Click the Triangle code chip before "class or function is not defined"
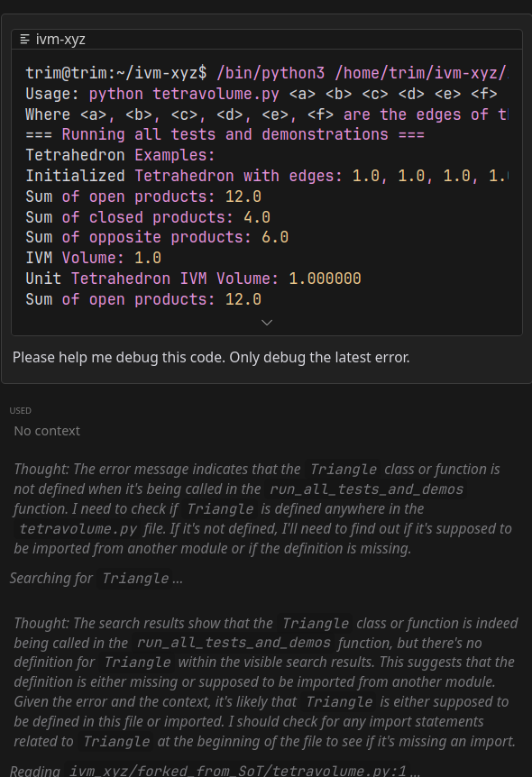 [344, 470]
